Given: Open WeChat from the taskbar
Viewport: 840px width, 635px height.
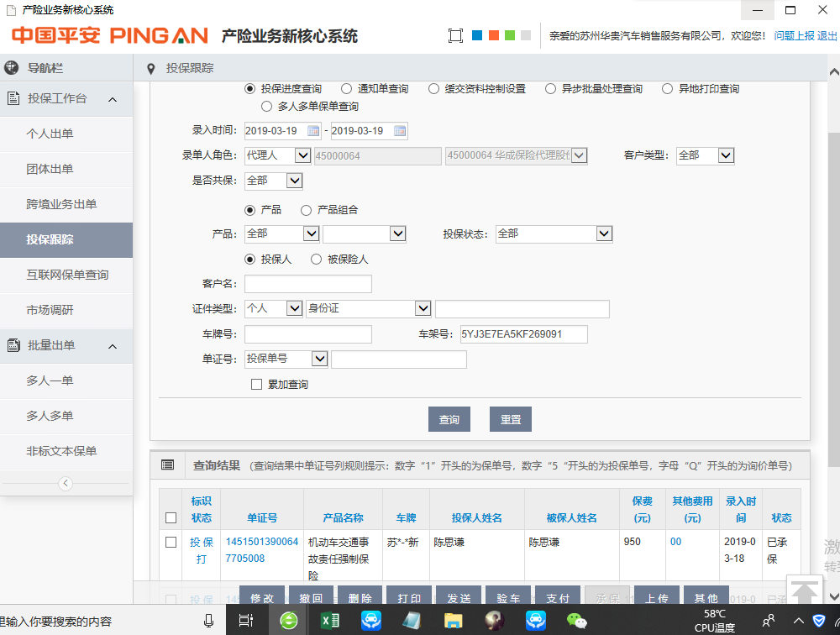Looking at the screenshot, I should [x=576, y=621].
